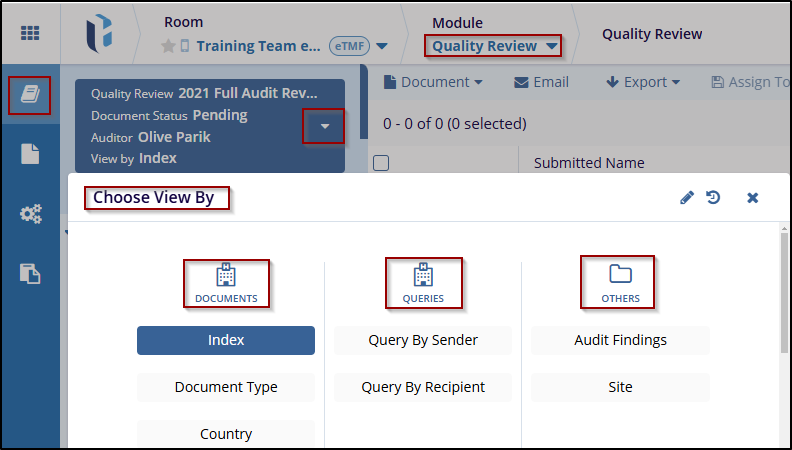Open the Export toolbar menu
Screen dimensions: 792x450
[643, 82]
